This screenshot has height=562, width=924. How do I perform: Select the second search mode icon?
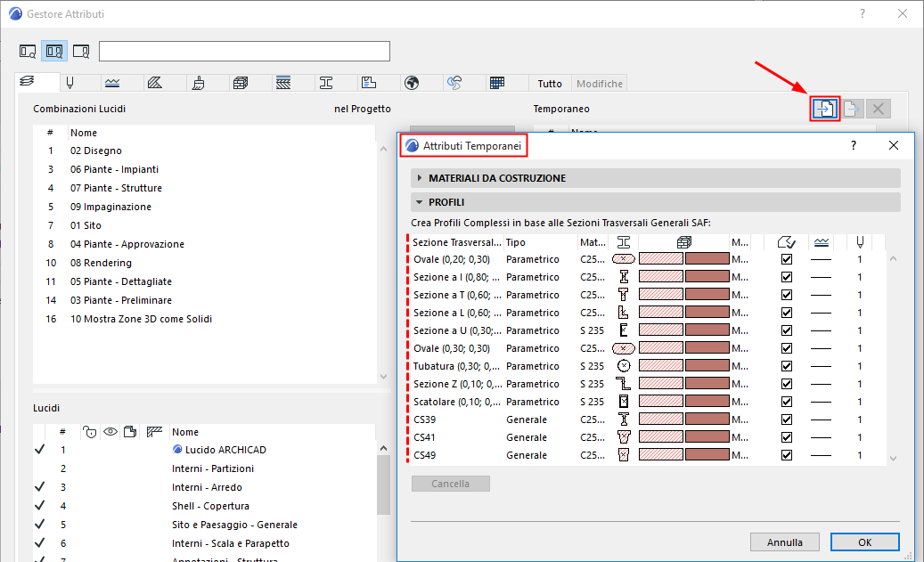[x=54, y=52]
